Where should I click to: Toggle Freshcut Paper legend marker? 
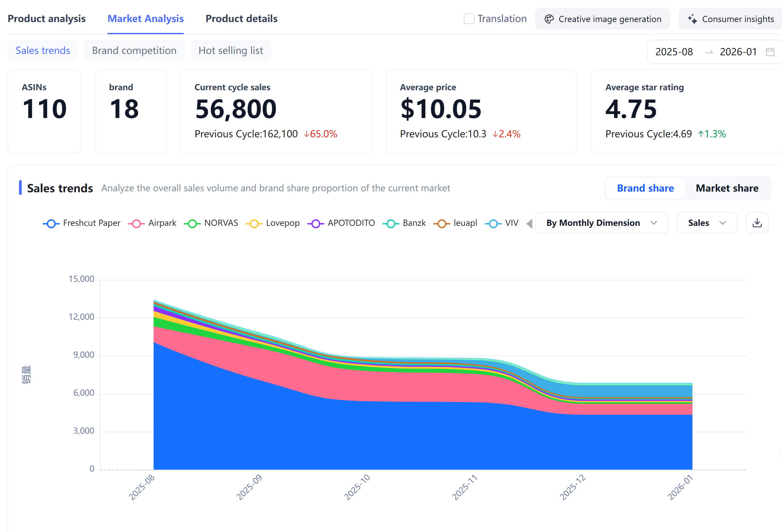click(x=51, y=223)
